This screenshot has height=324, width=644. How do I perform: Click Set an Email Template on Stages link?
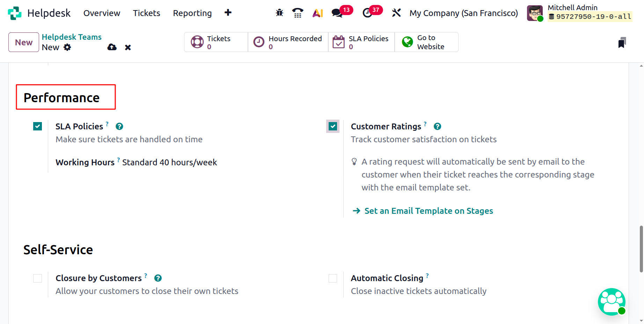tap(429, 211)
